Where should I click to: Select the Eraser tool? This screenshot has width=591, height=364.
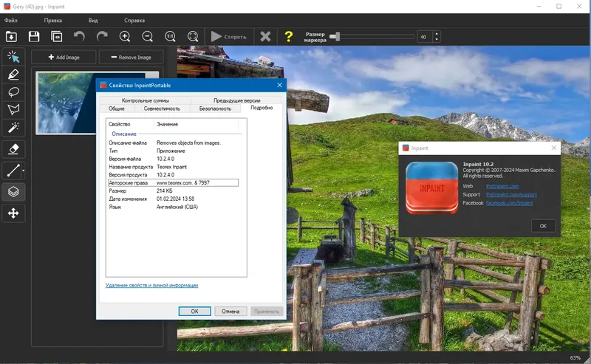point(13,149)
